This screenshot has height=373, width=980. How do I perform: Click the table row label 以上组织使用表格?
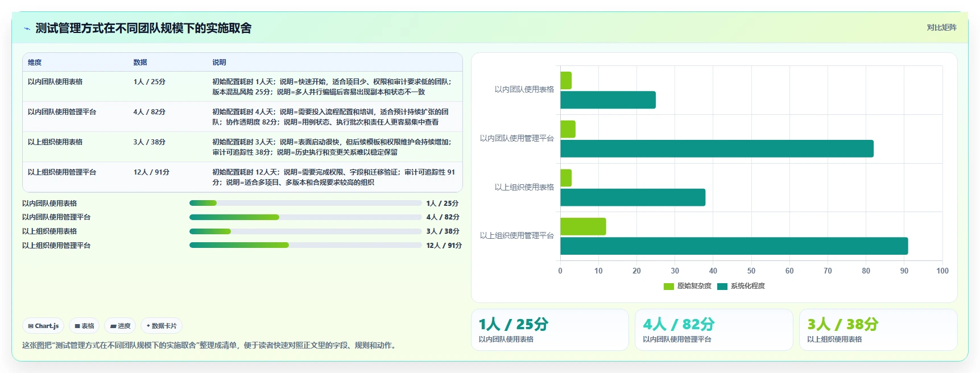55,142
